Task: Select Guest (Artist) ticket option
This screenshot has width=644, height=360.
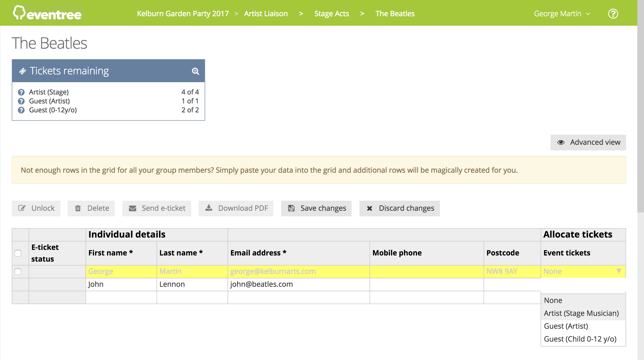Action: (583, 326)
